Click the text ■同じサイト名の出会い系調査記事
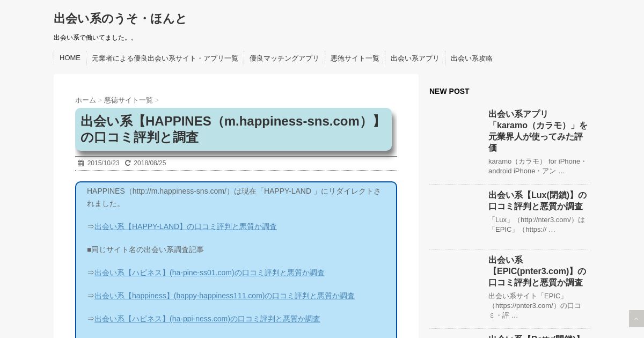Image resolution: width=644 pixels, height=338 pixels. click(145, 249)
